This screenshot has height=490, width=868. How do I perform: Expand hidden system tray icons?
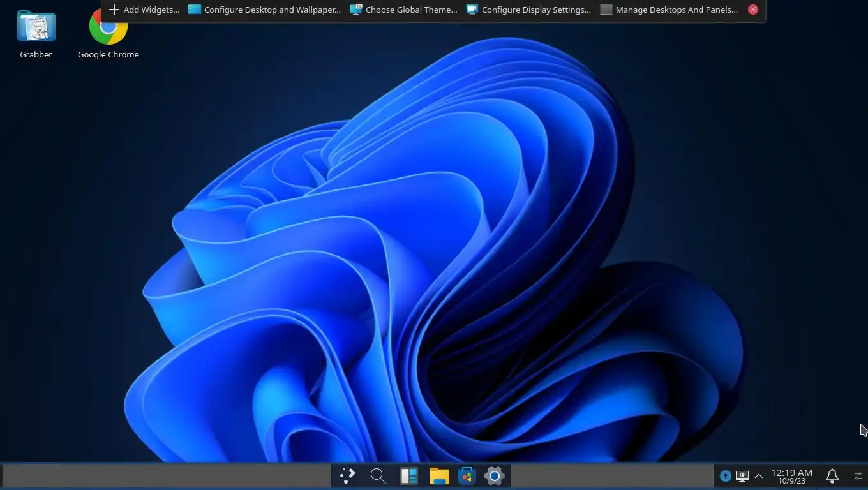pos(759,476)
